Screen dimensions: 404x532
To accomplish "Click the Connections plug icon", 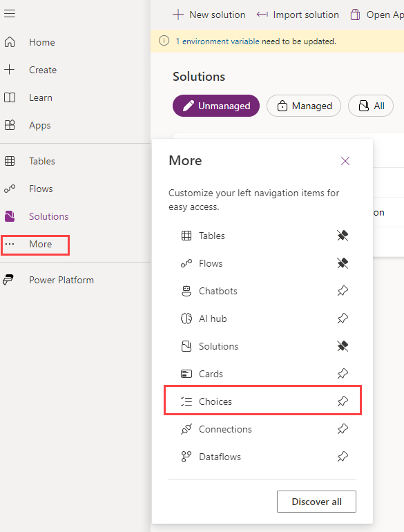I will pyautogui.click(x=186, y=429).
